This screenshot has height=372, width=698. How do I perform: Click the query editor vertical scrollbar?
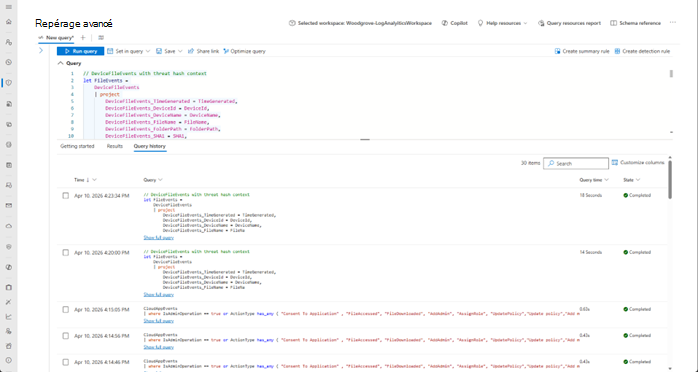click(x=671, y=74)
